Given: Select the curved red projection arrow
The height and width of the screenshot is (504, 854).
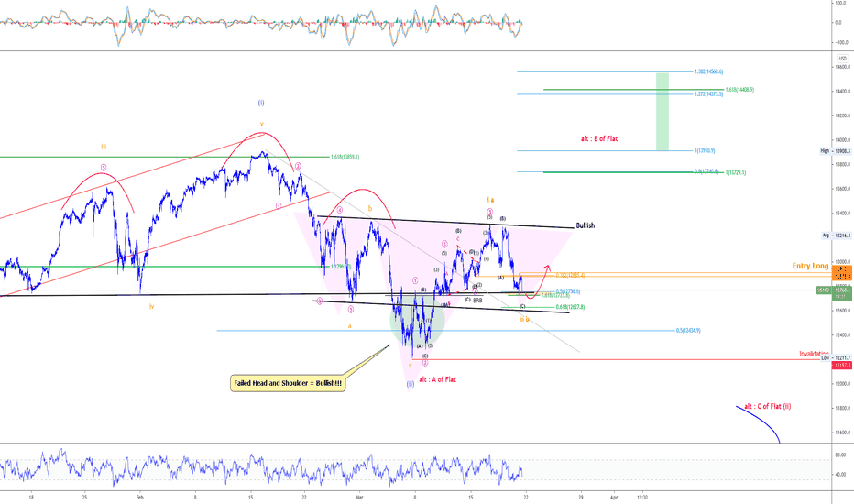Looking at the screenshot, I should 537,282.
